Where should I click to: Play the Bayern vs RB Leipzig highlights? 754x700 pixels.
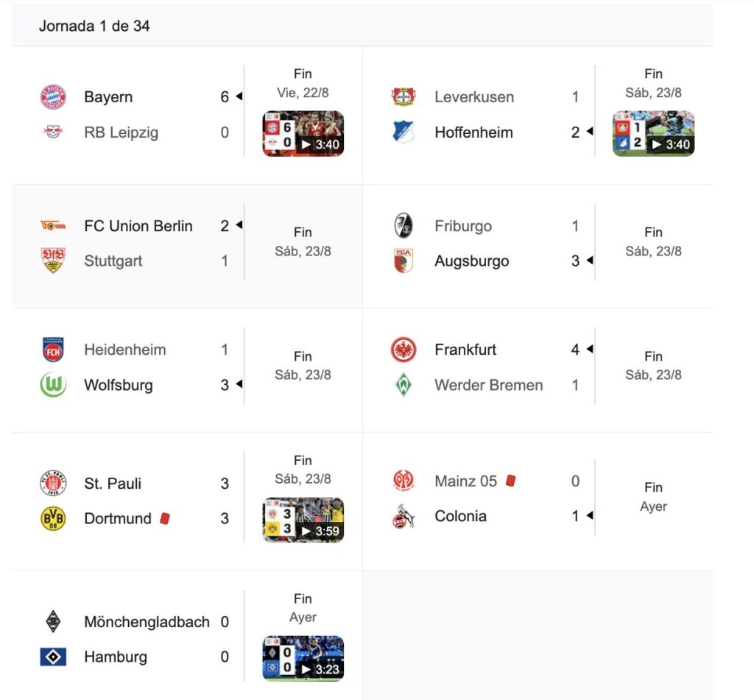point(303,134)
